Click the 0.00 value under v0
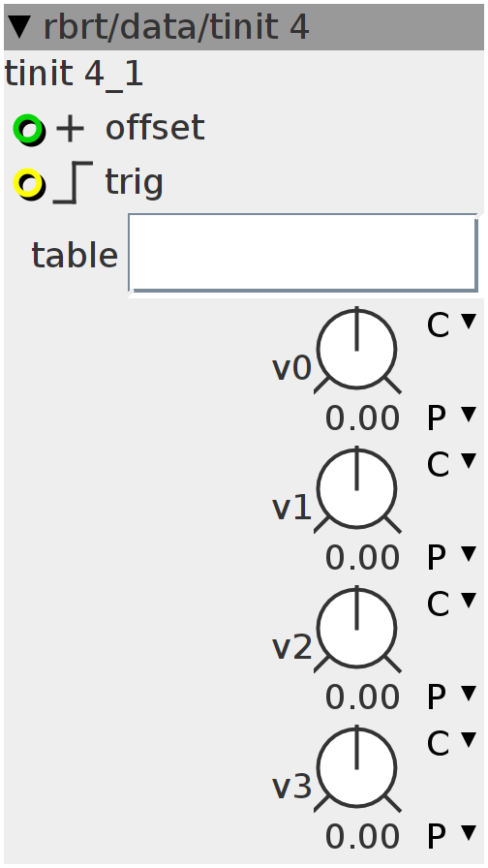The width and height of the screenshot is (488, 868). [x=362, y=418]
